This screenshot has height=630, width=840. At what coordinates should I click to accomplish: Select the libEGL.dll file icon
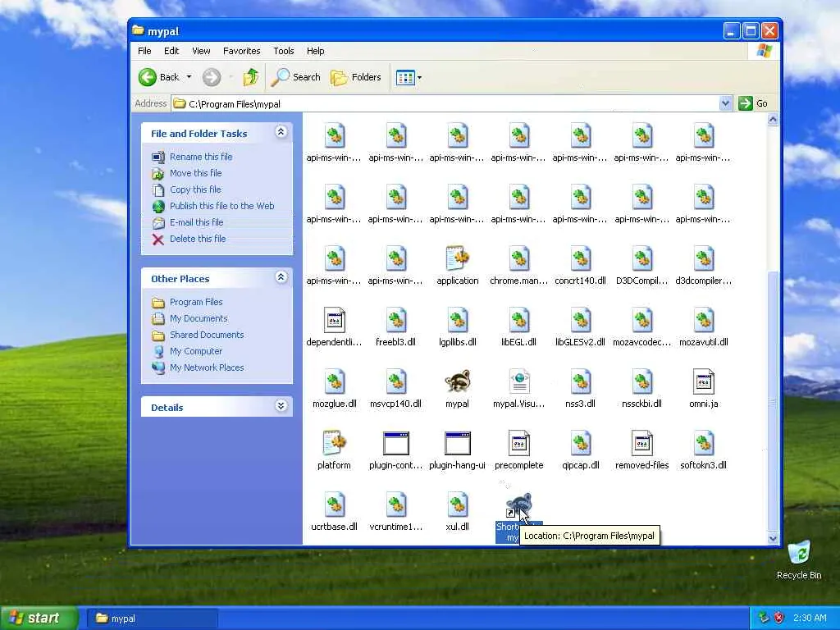tap(518, 320)
